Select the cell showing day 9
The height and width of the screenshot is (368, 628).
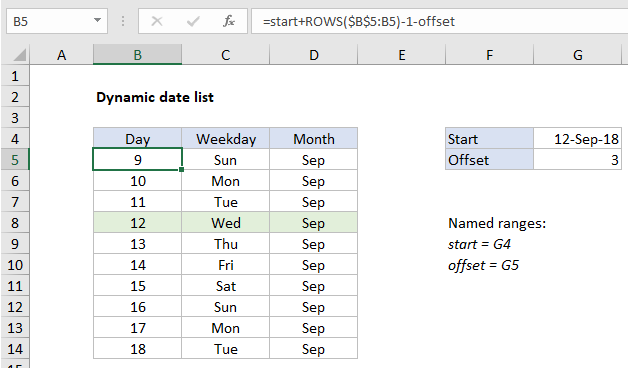[x=137, y=160]
